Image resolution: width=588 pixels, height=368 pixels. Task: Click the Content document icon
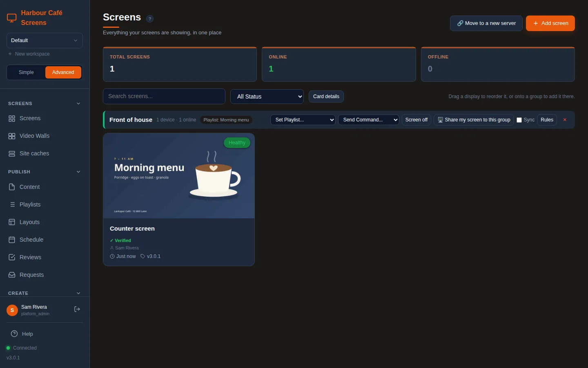tap(12, 187)
